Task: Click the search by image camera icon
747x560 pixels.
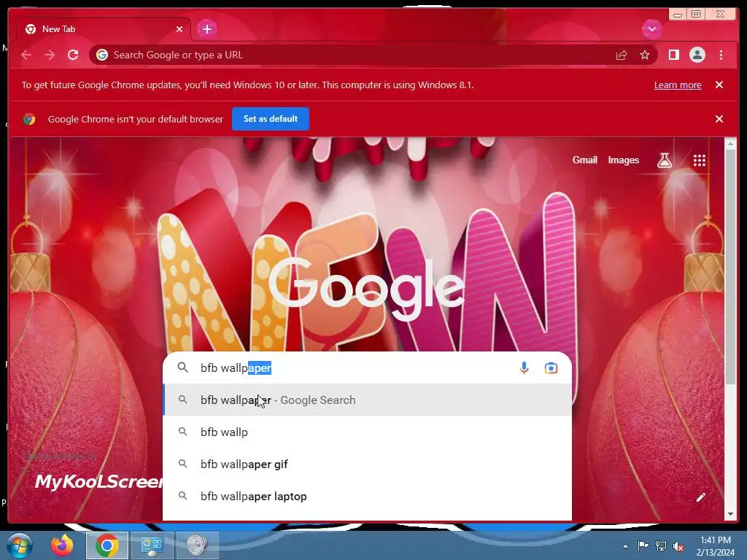Action: coord(551,368)
